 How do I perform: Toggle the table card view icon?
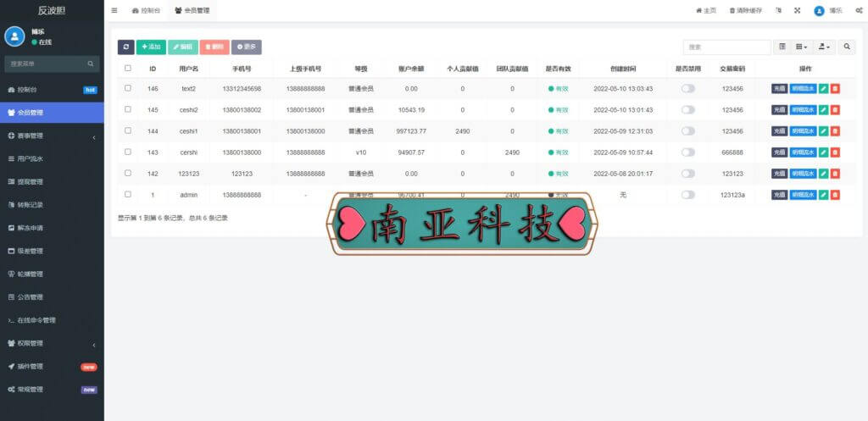click(782, 47)
